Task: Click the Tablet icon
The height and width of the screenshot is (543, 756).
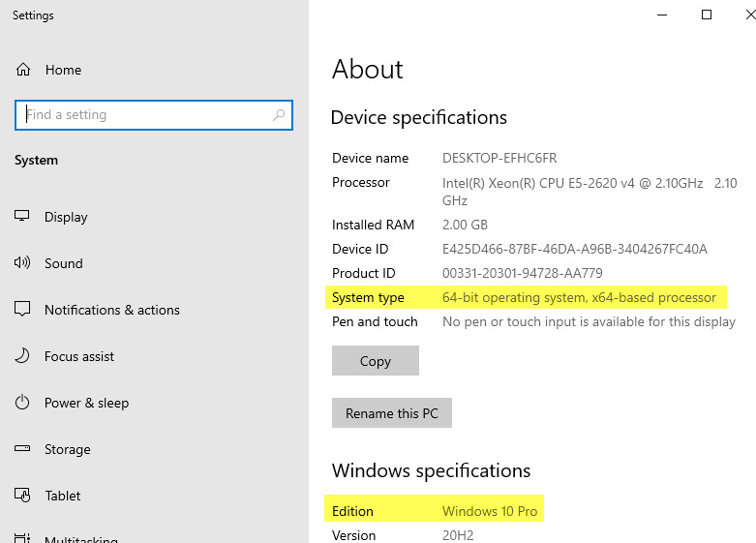Action: [22, 495]
